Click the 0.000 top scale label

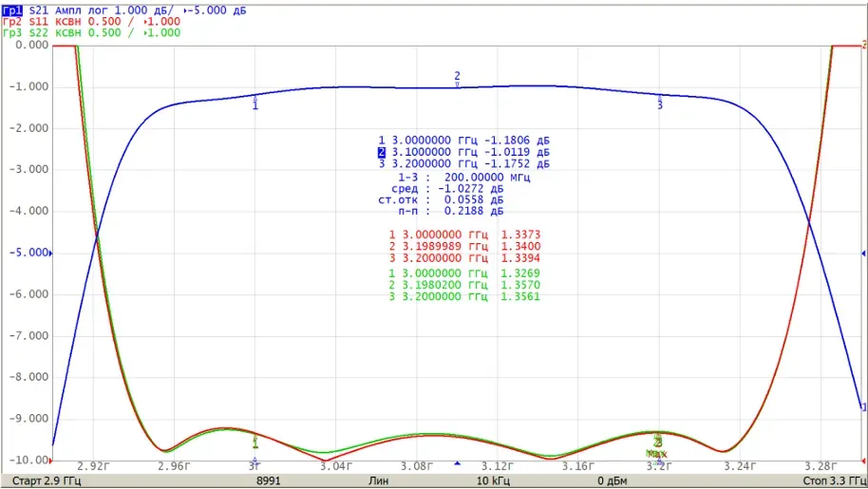32,46
